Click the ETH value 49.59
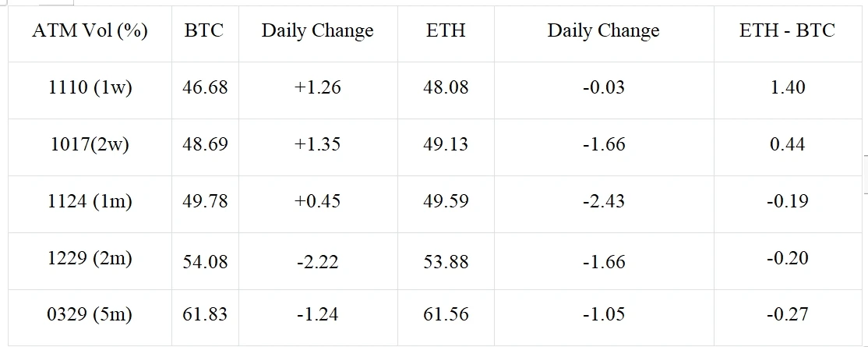 click(x=446, y=201)
